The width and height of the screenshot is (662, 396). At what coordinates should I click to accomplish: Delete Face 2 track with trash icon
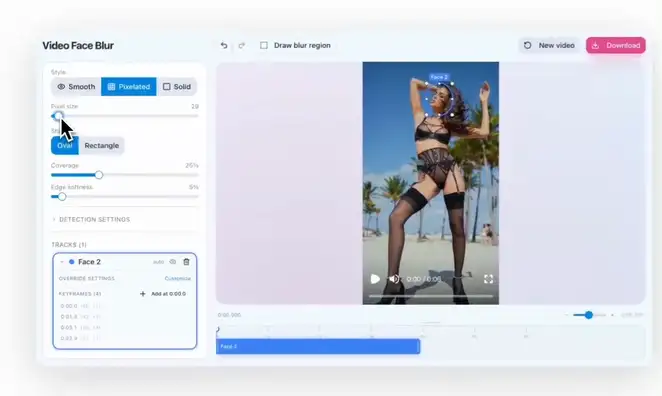186,262
